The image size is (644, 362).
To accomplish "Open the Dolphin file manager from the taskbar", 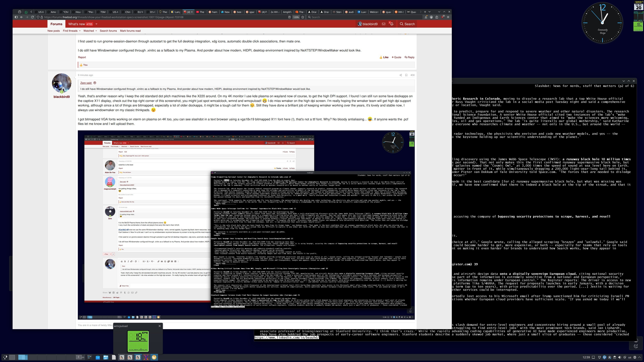I will [x=106, y=357].
